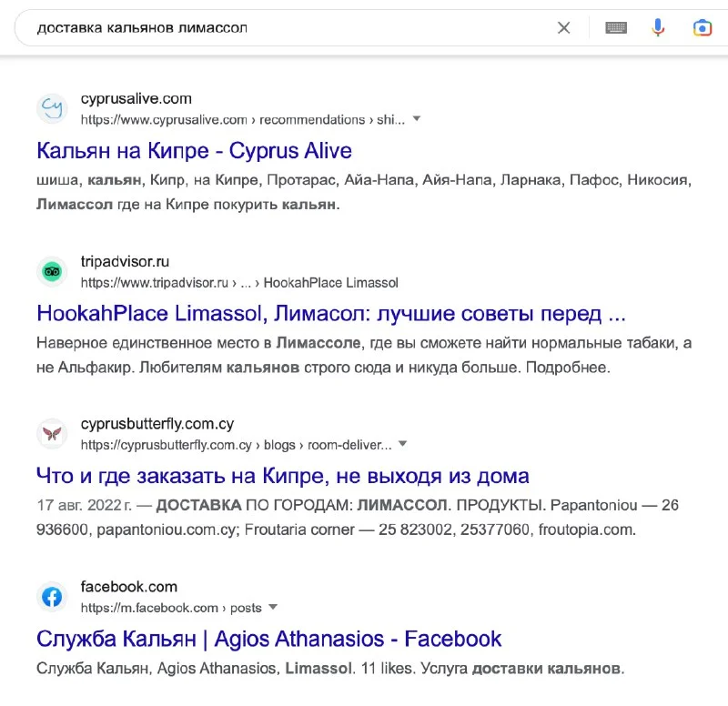Click the Cyprus Butterfly site favicon
The width and height of the screenshot is (728, 706).
52,434
